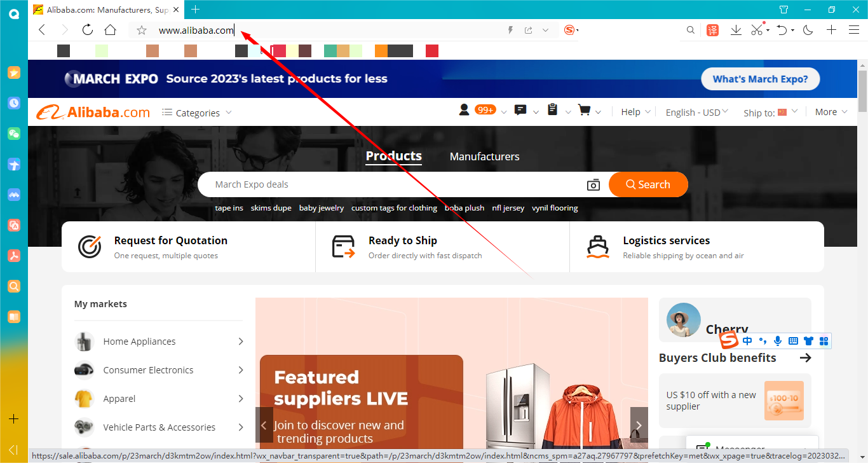This screenshot has width=868, height=463.
Task: Open the Categories dropdown
Action: [x=197, y=113]
